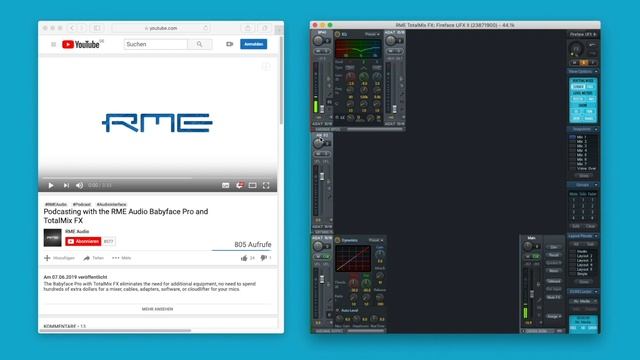640x360 pixels.
Task: Click the Store button under Snapshots
Action: tap(584, 176)
